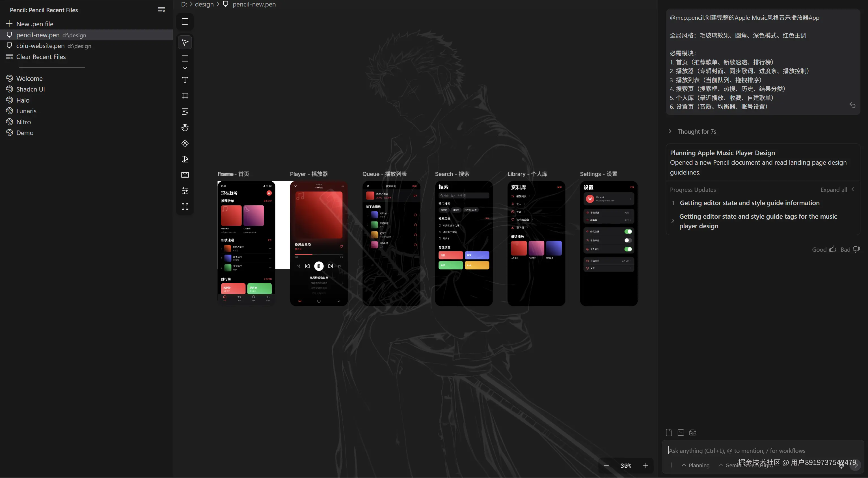Click 'New .pen file'

click(x=35, y=24)
